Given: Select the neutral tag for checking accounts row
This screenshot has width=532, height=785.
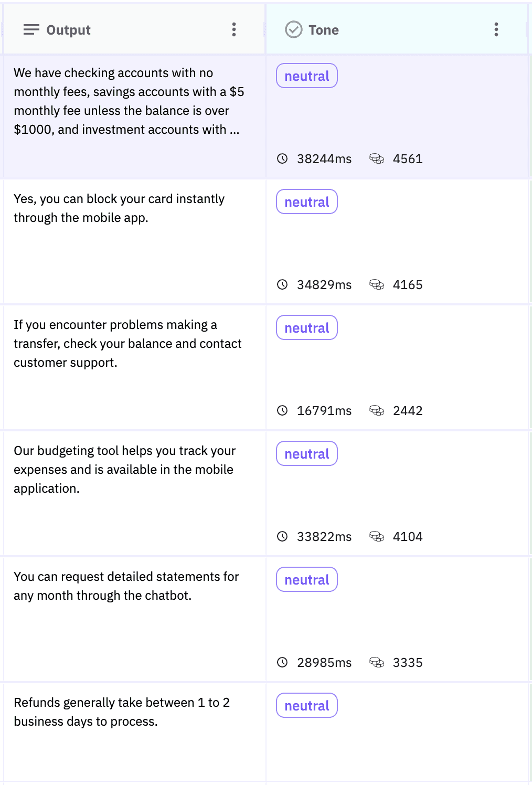Looking at the screenshot, I should click(307, 76).
